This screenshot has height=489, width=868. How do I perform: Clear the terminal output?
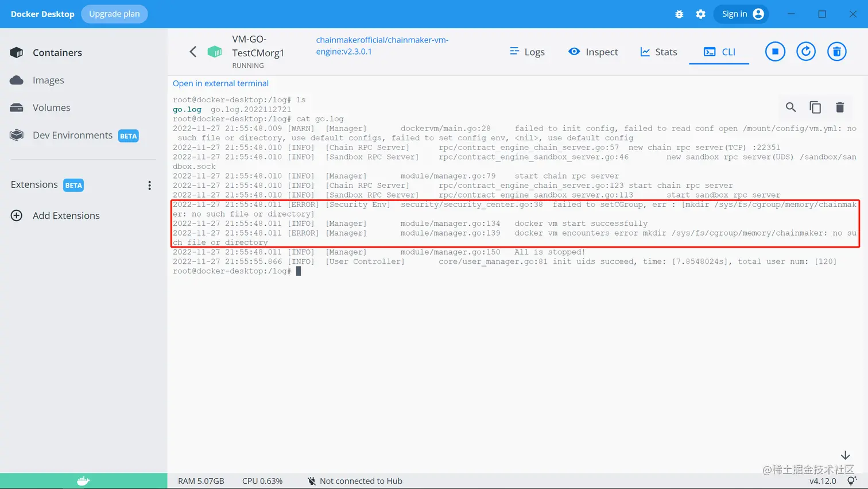pyautogui.click(x=840, y=107)
